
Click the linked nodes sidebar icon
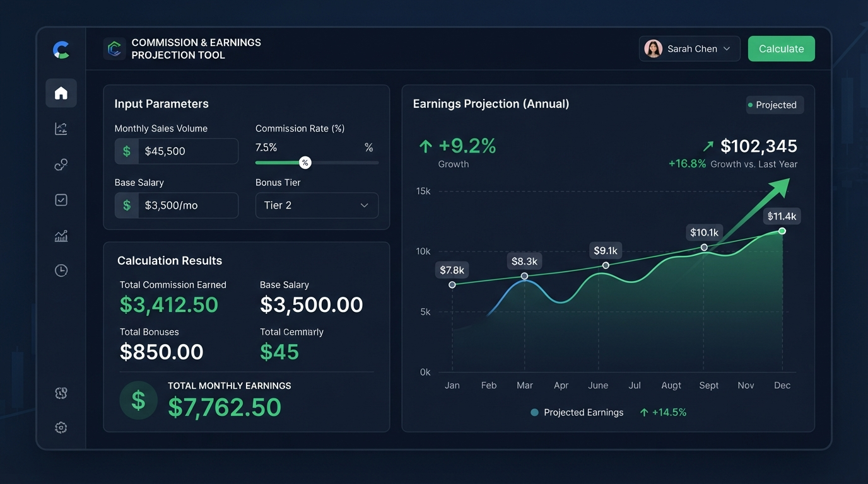coord(61,164)
